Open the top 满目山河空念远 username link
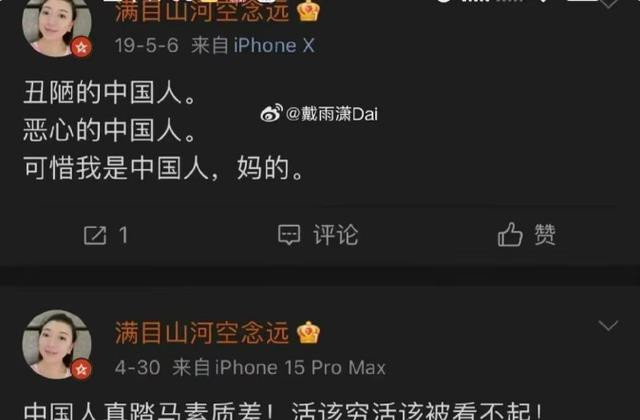The height and width of the screenshot is (420, 640). (202, 11)
